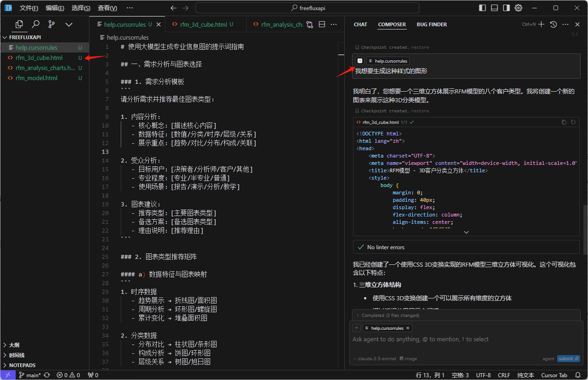Click the freefluxapi command search box
588x380 pixels.
point(307,8)
